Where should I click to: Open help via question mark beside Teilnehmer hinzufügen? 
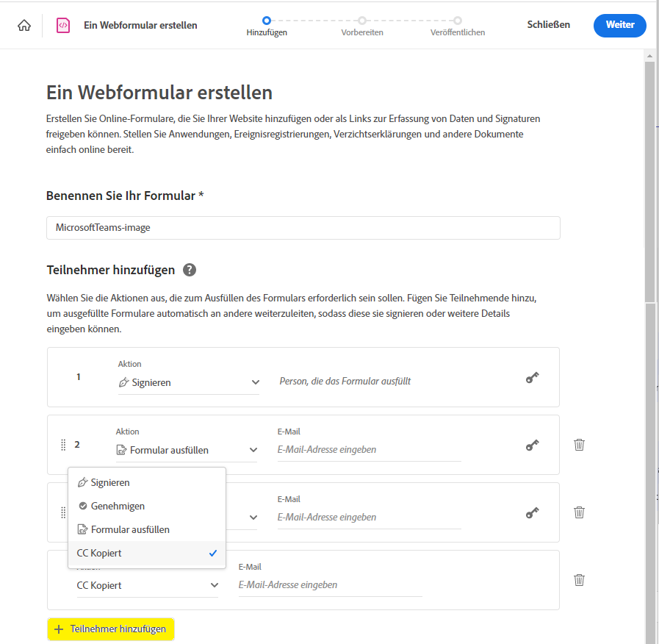189,270
